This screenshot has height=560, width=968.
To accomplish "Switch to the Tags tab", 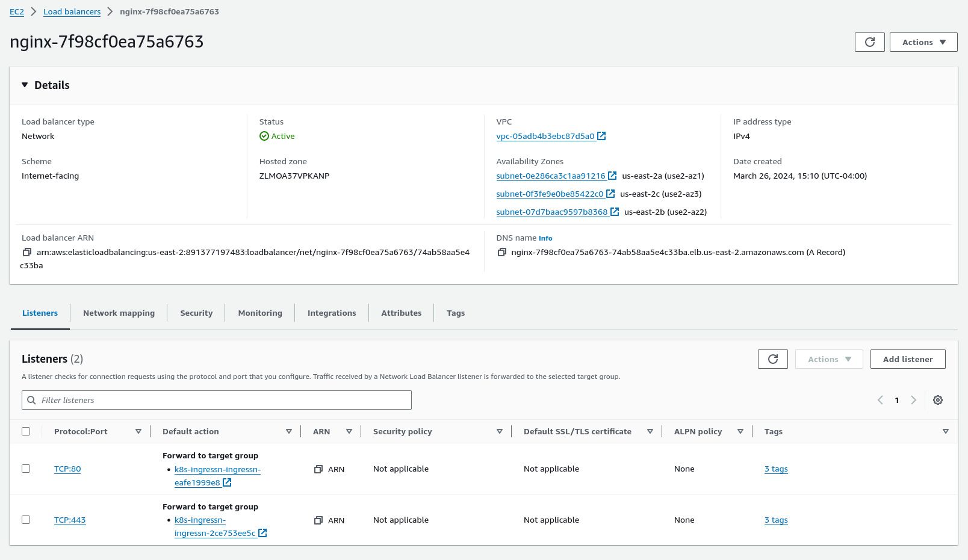I will [x=456, y=313].
